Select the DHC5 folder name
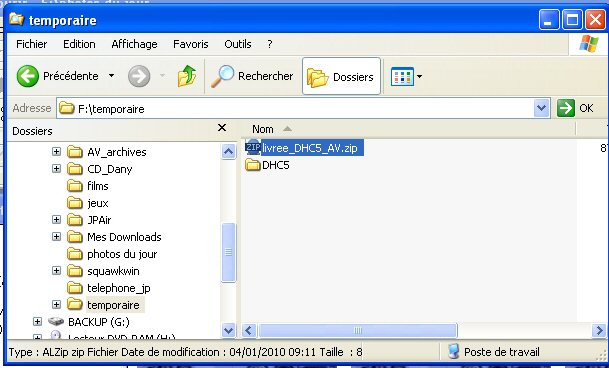This screenshot has width=609, height=368. click(x=276, y=165)
